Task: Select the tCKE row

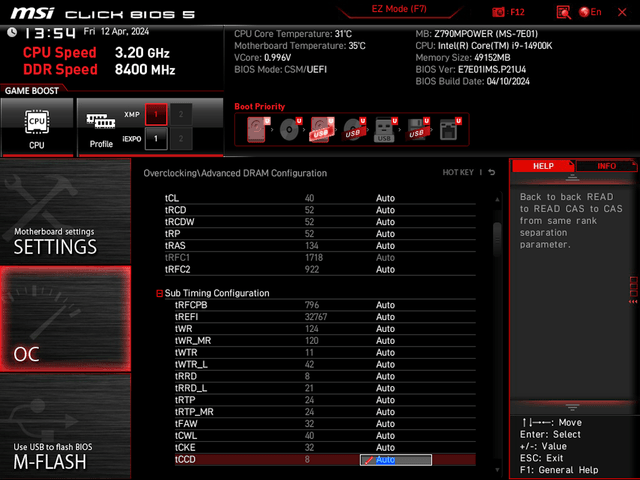Action: [x=325, y=447]
